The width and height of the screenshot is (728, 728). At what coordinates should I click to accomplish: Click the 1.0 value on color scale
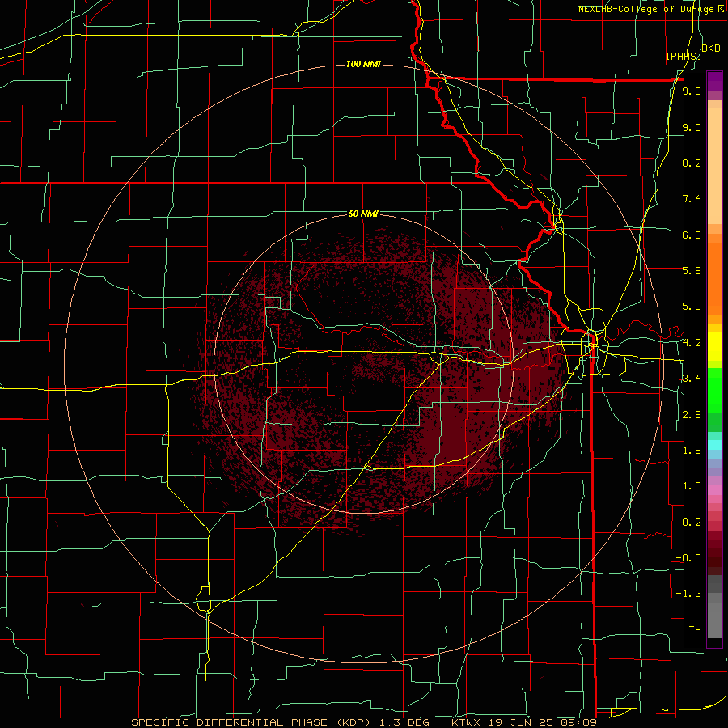pos(692,486)
